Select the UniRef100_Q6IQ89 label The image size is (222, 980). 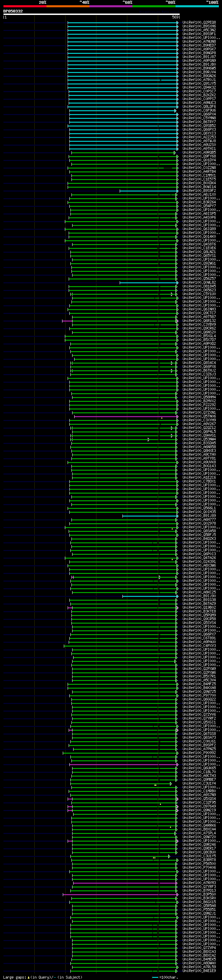[199, 229]
